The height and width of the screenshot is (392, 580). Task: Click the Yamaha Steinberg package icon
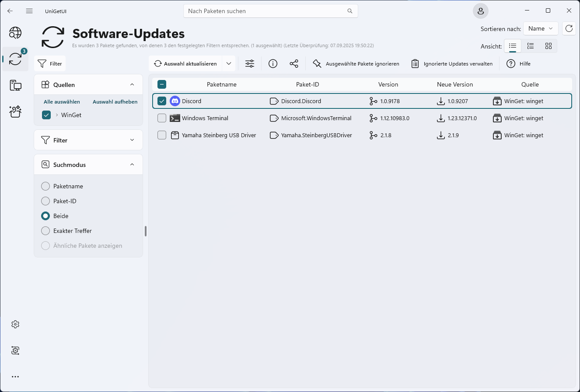click(x=175, y=135)
